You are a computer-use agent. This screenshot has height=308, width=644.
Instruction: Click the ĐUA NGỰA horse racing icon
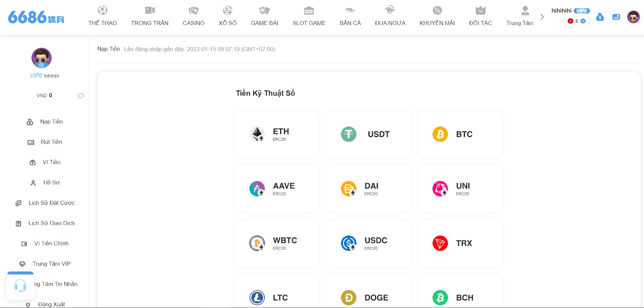coord(390,10)
